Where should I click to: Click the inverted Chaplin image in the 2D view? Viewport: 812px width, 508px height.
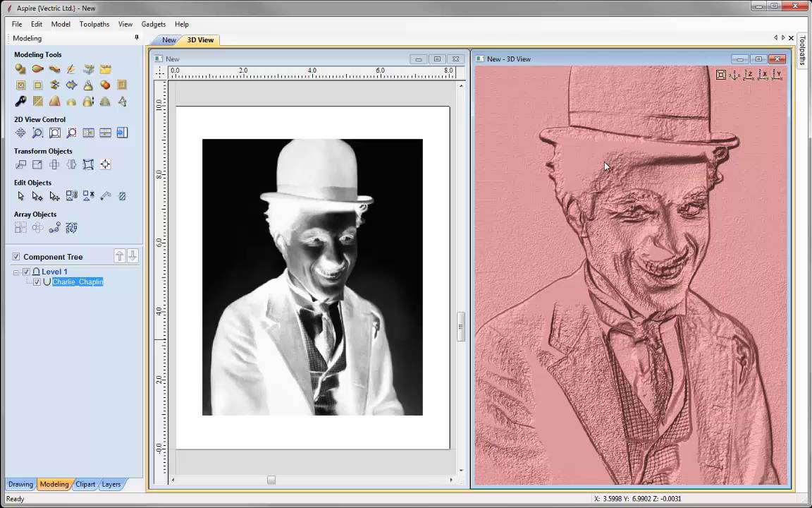312,277
